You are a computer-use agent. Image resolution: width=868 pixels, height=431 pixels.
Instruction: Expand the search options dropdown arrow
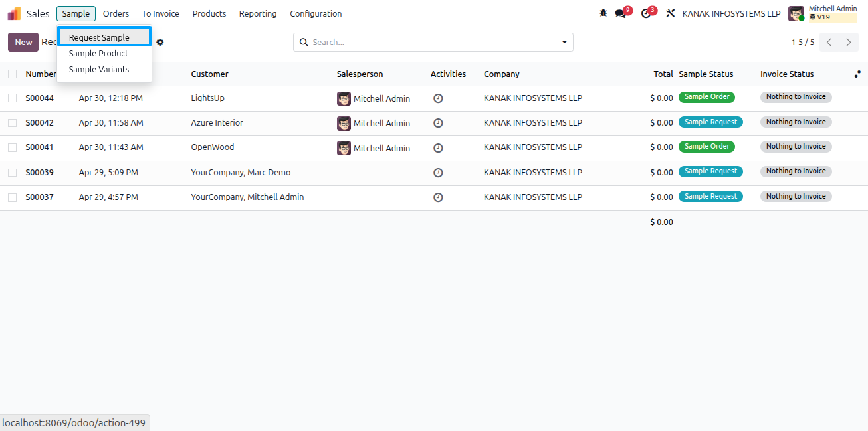click(x=564, y=42)
